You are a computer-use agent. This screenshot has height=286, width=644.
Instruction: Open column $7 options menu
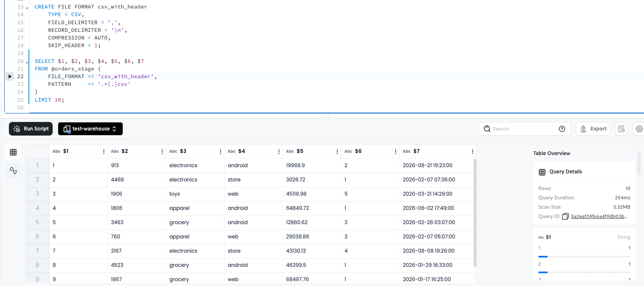tap(472, 151)
